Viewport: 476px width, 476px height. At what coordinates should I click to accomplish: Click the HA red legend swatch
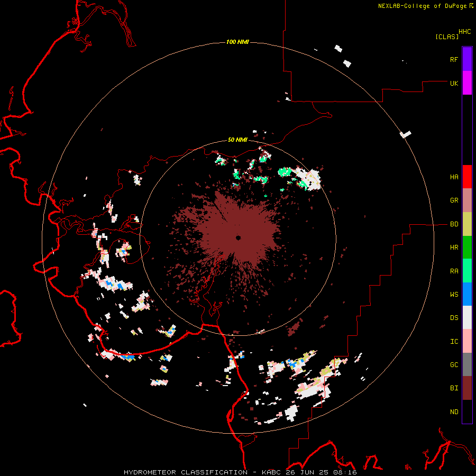[x=467, y=177]
